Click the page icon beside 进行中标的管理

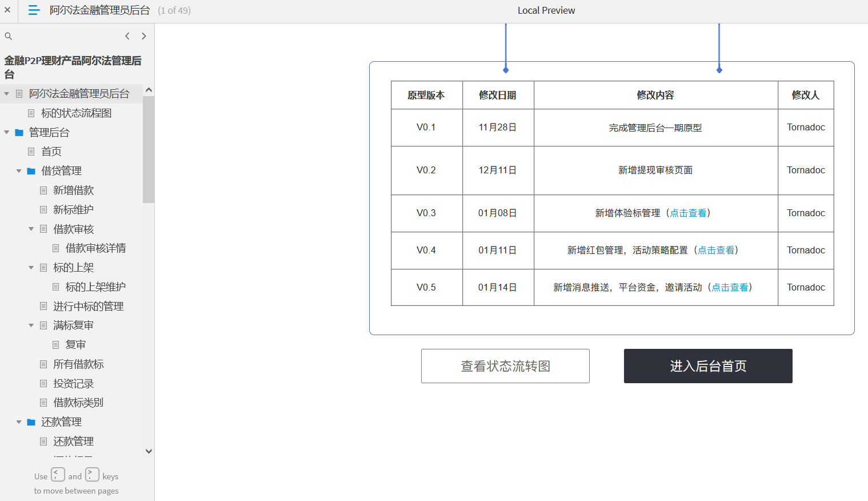(43, 307)
